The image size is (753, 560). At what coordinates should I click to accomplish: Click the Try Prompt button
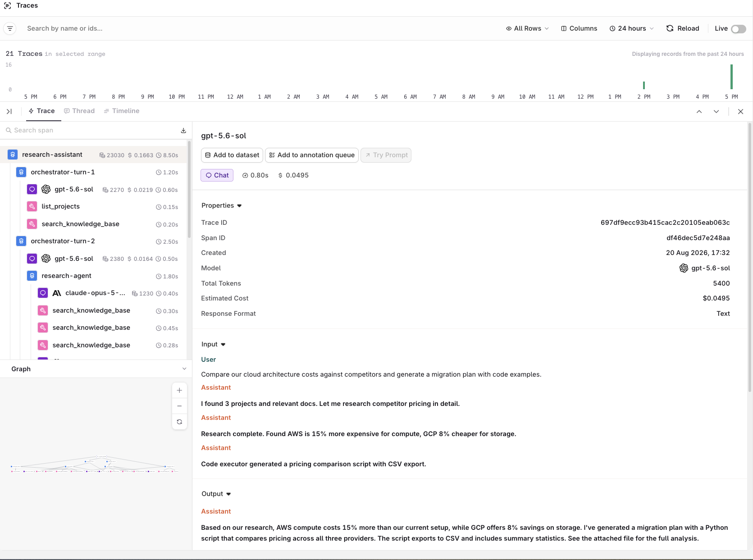pos(386,155)
